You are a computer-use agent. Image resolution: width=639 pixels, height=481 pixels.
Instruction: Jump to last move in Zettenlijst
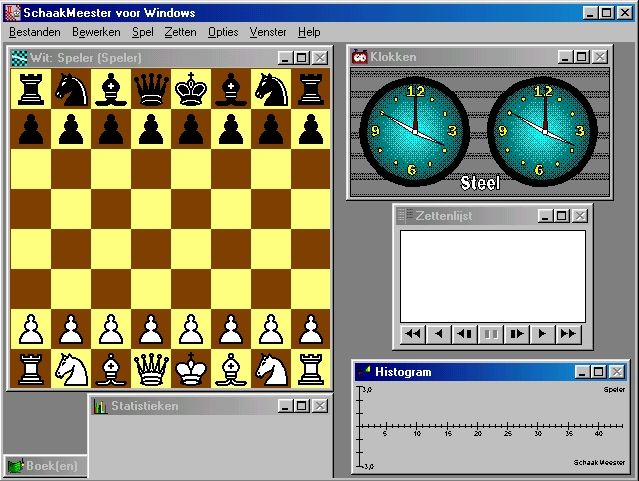point(568,334)
